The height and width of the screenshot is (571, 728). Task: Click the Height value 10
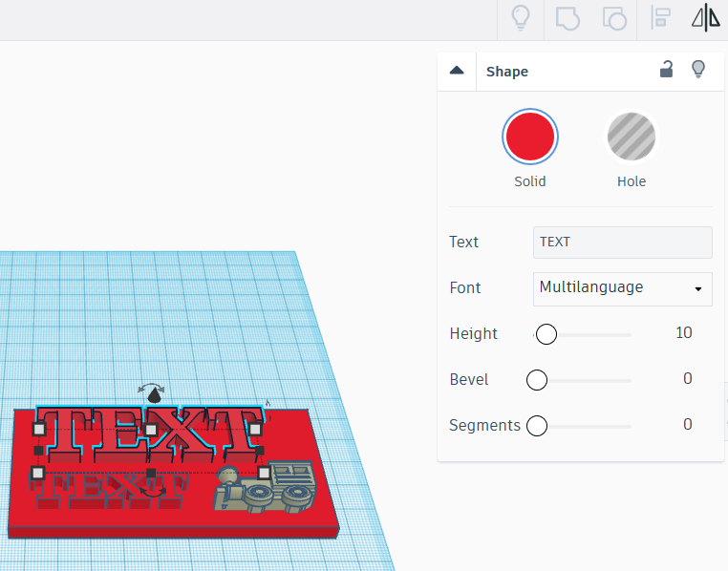tap(683, 332)
